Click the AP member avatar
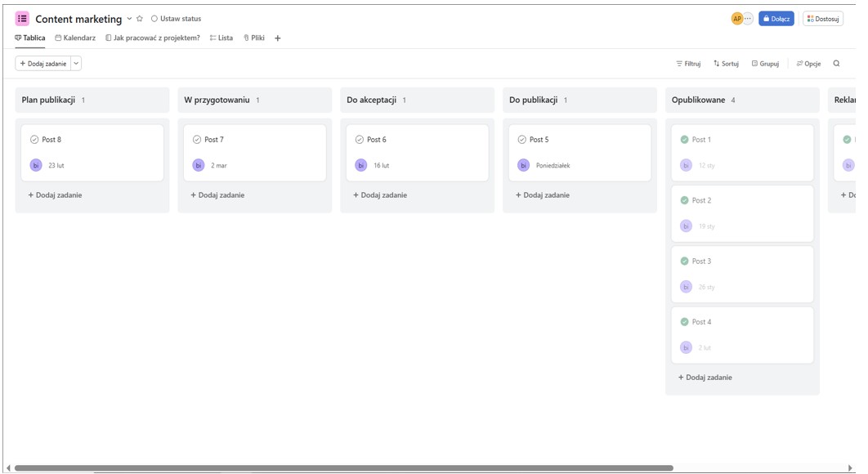This screenshot has height=474, width=868. point(736,19)
